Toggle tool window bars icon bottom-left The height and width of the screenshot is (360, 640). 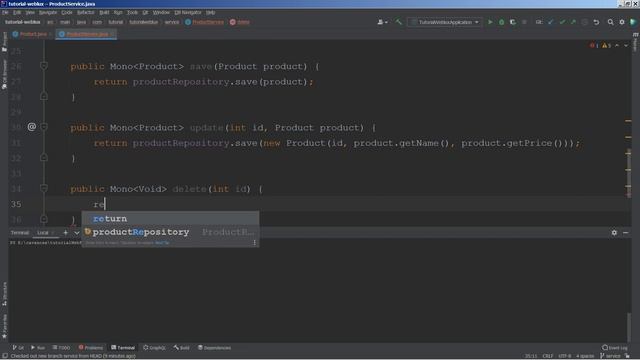coord(4,356)
